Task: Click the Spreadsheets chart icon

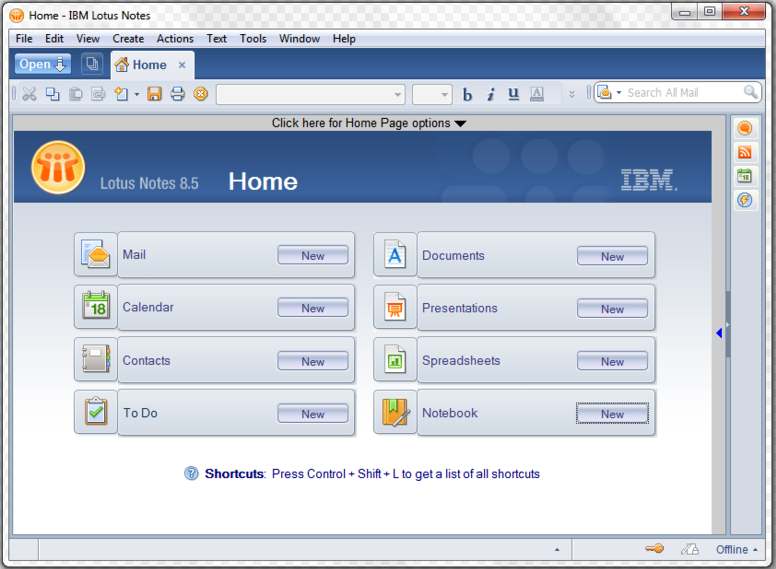Action: [x=395, y=359]
